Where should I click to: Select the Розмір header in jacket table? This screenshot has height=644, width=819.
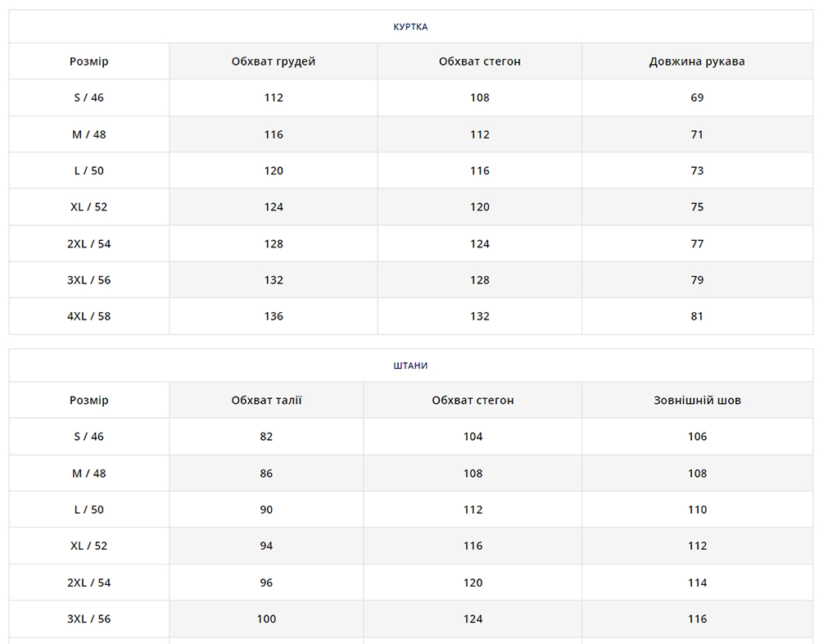click(x=88, y=61)
